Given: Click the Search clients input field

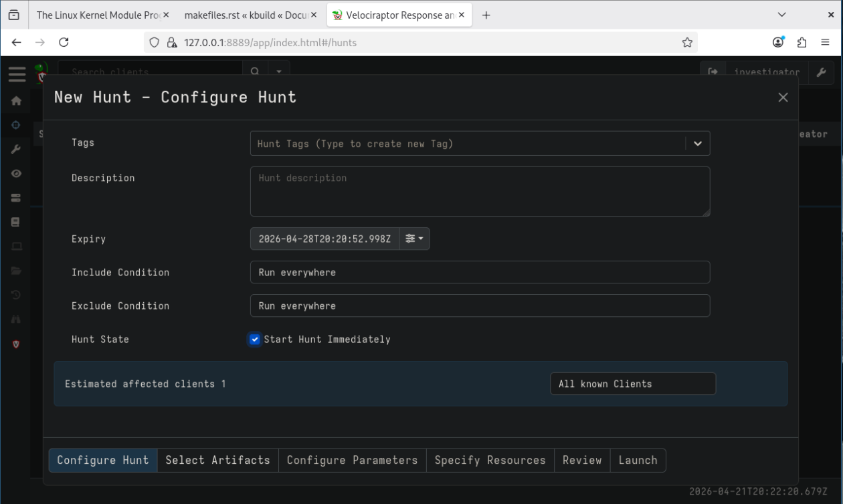Looking at the screenshot, I should (150, 72).
